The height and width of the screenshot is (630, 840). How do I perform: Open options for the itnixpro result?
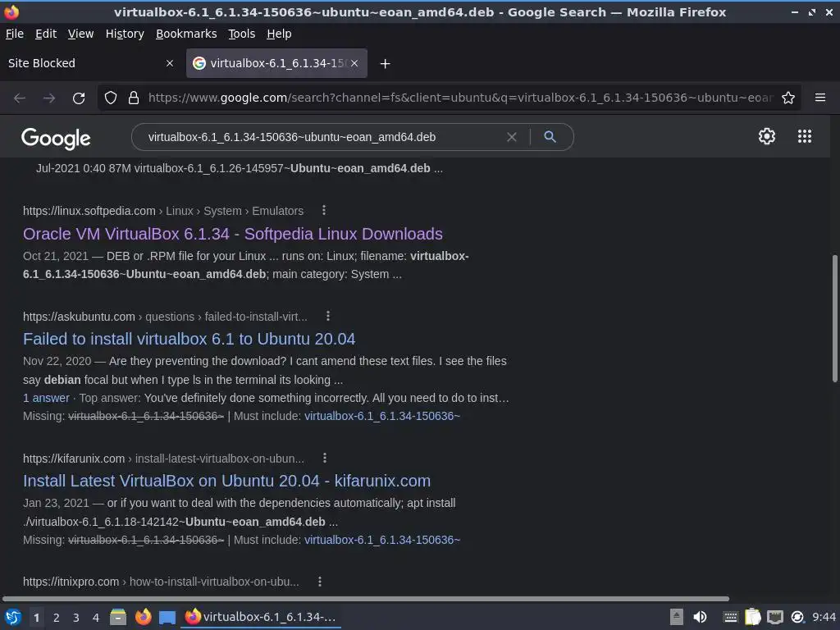320,582
